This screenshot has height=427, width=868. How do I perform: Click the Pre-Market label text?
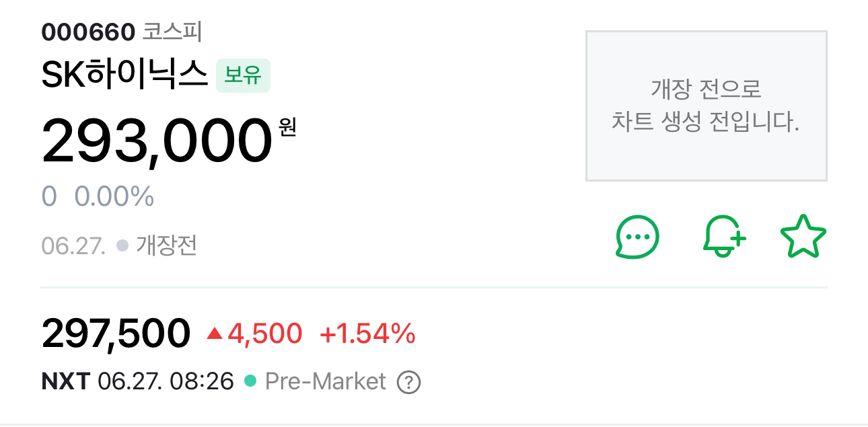pyautogui.click(x=326, y=381)
